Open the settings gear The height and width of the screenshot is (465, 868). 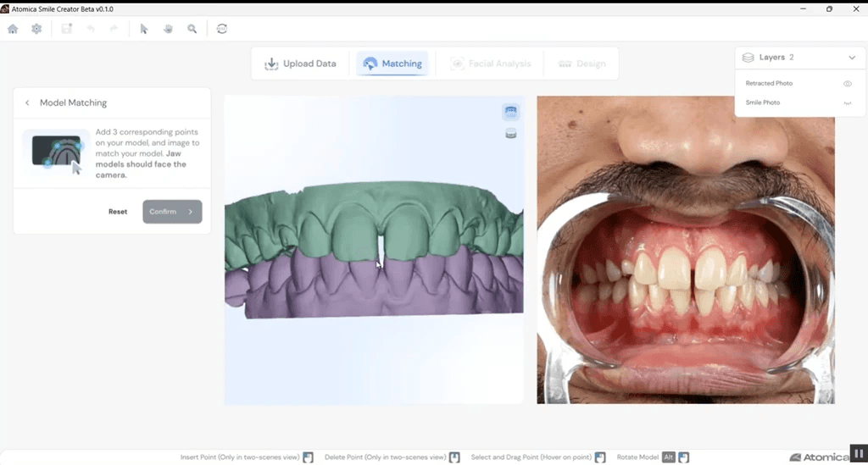point(36,29)
